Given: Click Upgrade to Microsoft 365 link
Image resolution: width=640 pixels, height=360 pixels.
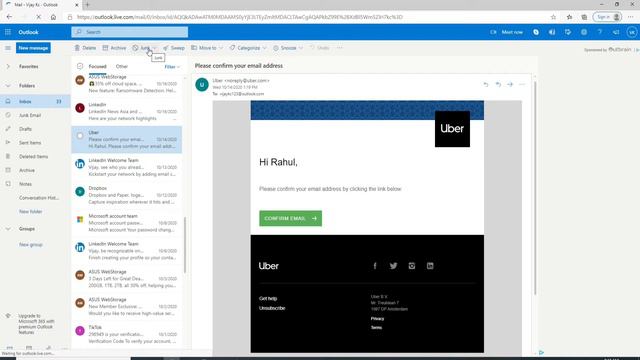Looking at the screenshot, I should (36, 324).
